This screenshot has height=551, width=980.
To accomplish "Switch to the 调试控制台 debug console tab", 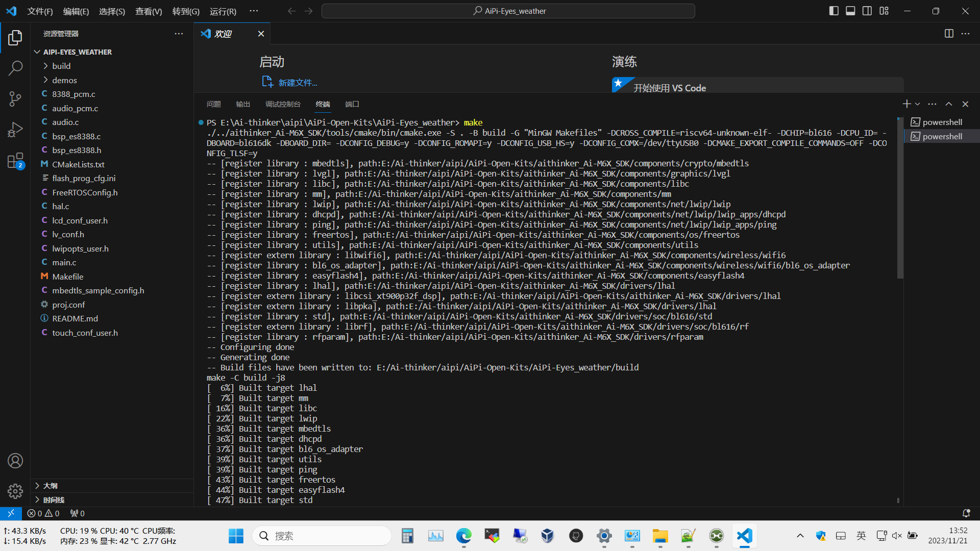I will [283, 104].
